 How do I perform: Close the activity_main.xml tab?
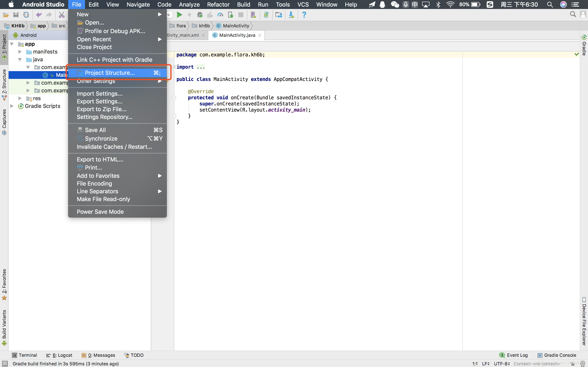click(203, 35)
